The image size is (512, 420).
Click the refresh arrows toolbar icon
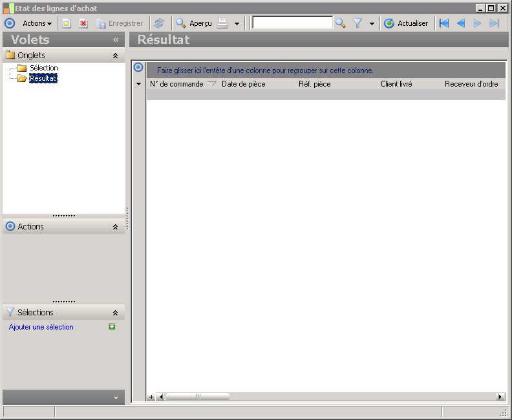[159, 23]
